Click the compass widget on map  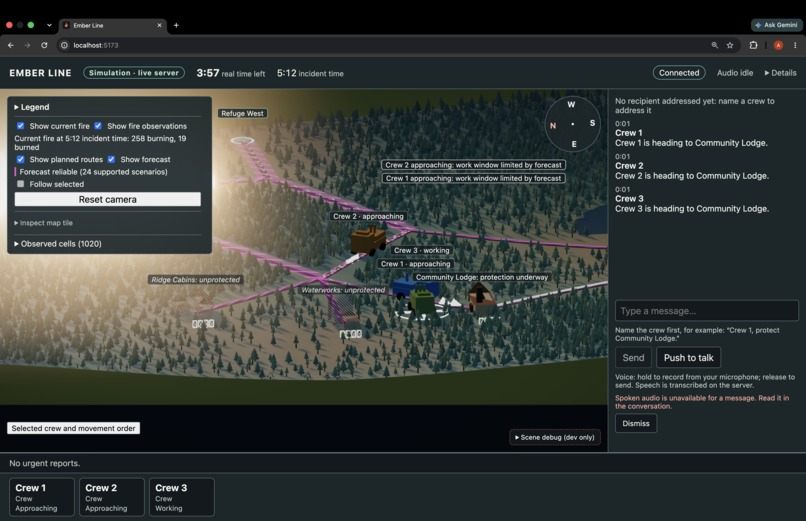coord(572,124)
